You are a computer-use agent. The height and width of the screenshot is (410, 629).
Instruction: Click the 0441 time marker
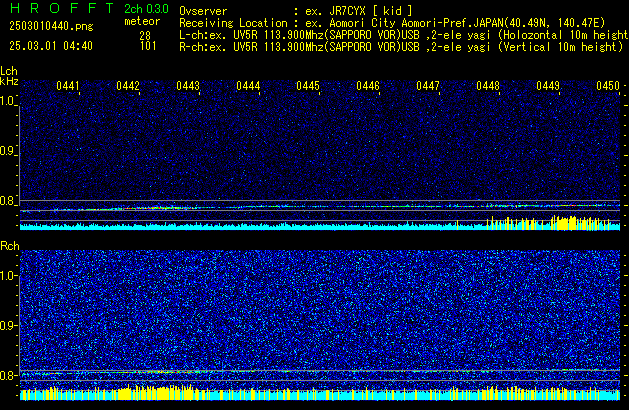tap(68, 86)
